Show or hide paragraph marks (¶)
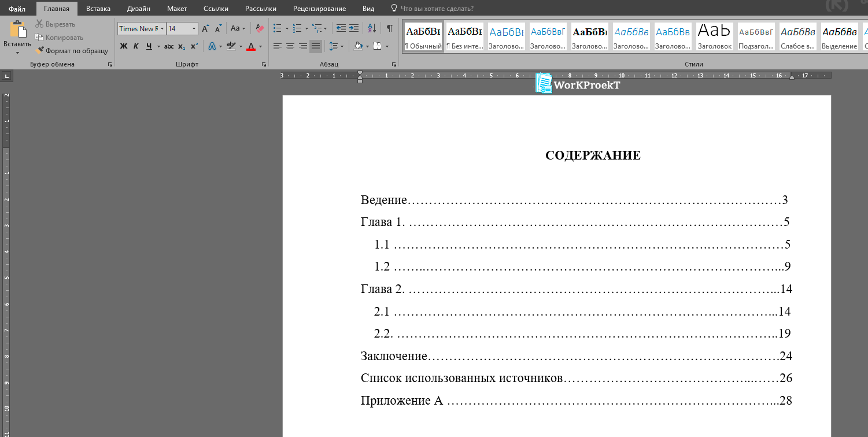This screenshot has height=437, width=868. coord(389,28)
